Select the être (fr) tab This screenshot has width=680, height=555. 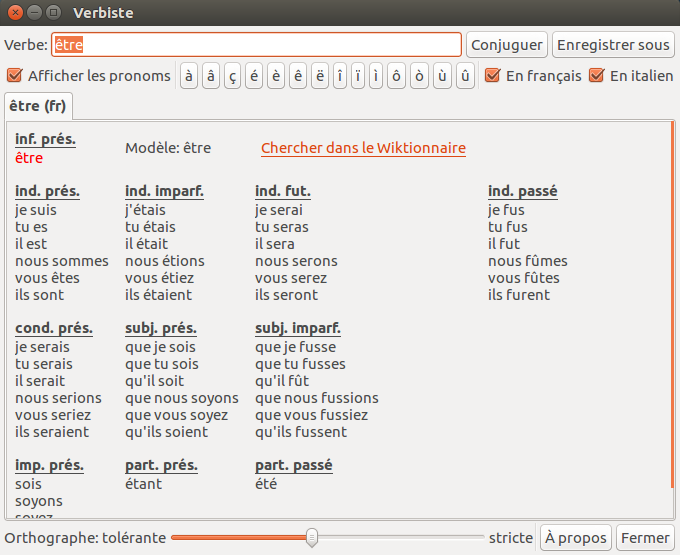[37, 106]
